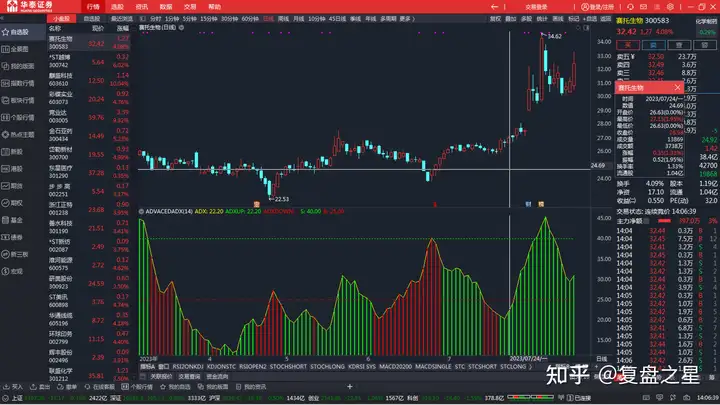Open 全景图 in the left sidebar
Screen dimensions: 720x405
tap(16, 49)
